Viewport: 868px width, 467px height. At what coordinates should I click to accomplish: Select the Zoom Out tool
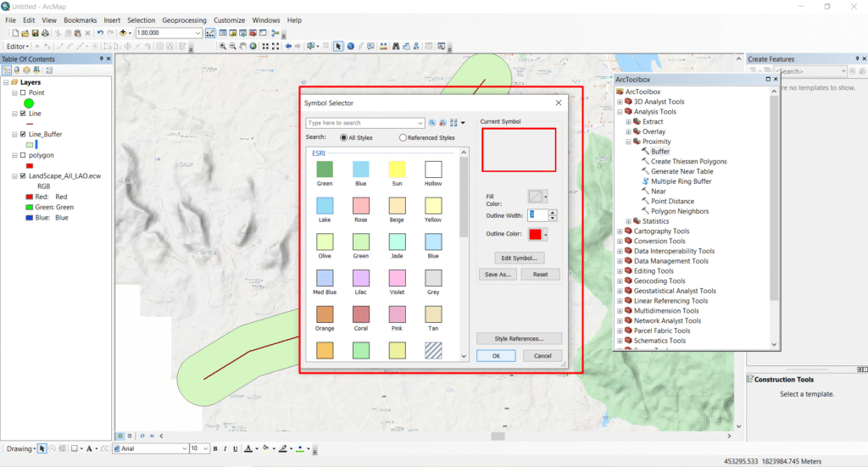click(232, 47)
